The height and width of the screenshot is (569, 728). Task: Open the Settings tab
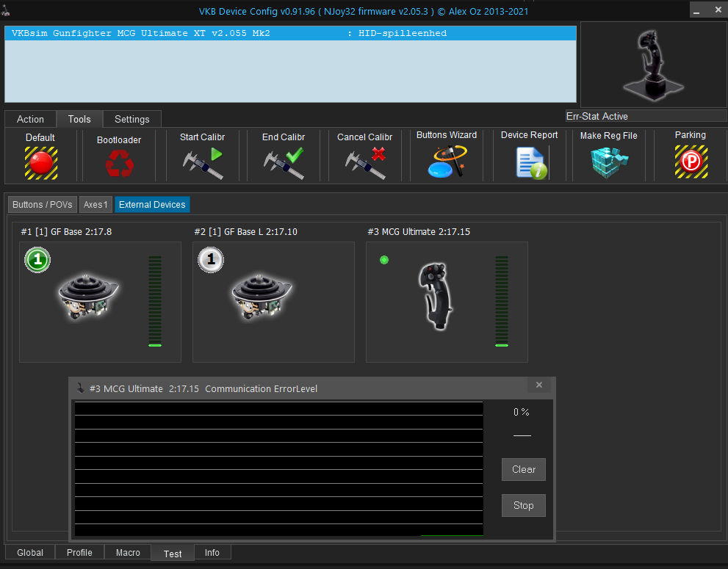[x=131, y=119]
